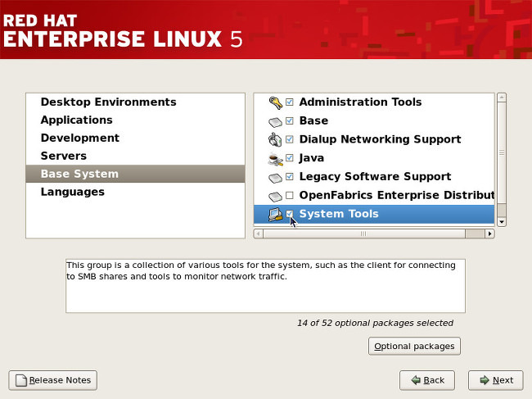Uncheck the Dialup Networking Support checkbox
This screenshot has width=532, height=399.
tap(290, 139)
